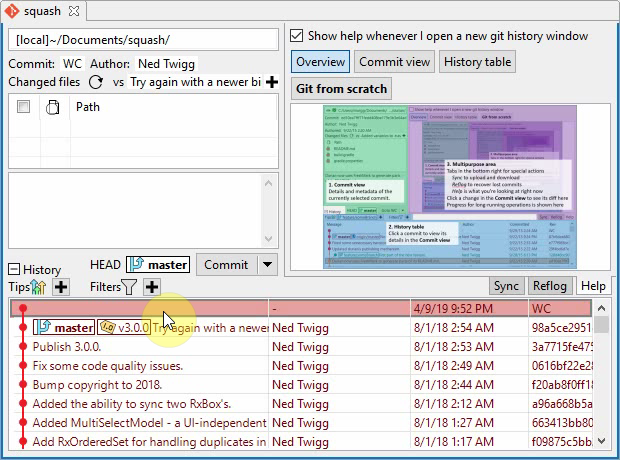Switch to the Commit view help tab
Viewport: 620px width, 460px height.
point(394,62)
